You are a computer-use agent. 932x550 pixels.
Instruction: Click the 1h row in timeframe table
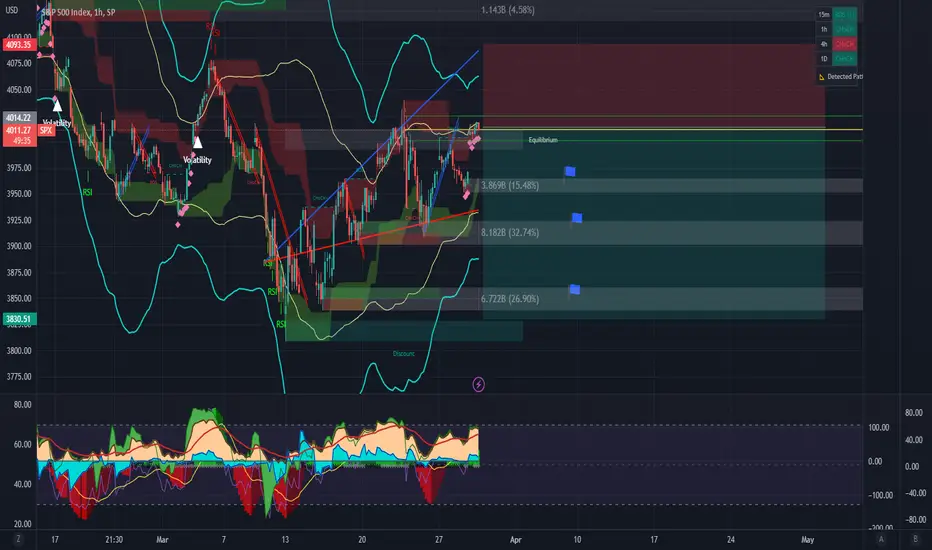pos(836,29)
